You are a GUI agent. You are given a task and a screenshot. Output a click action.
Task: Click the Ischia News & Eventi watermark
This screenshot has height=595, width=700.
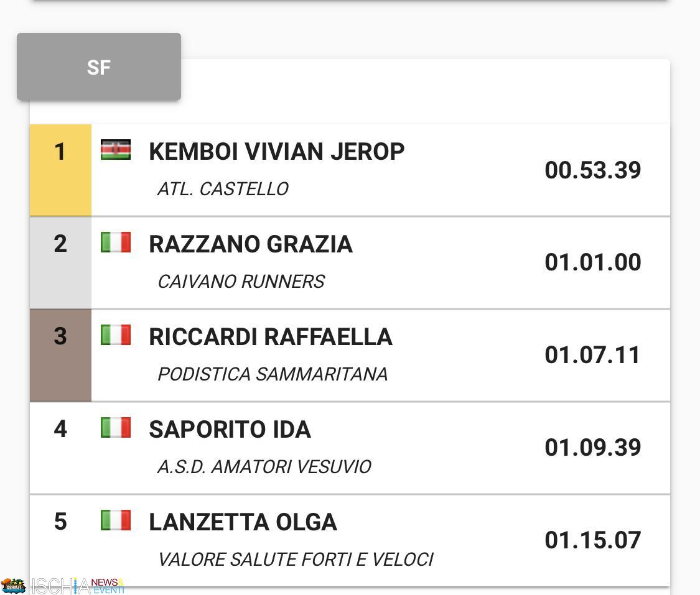[x=78, y=586]
